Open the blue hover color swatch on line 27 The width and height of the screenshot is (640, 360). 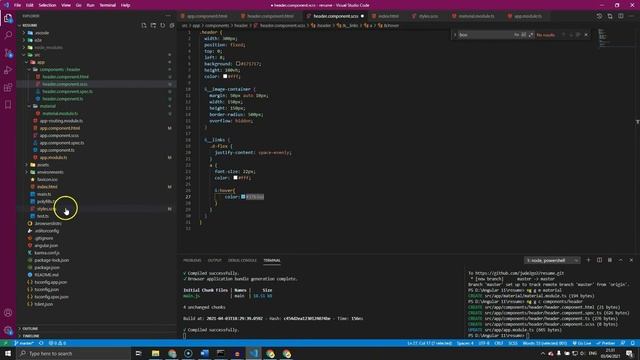coord(243,197)
